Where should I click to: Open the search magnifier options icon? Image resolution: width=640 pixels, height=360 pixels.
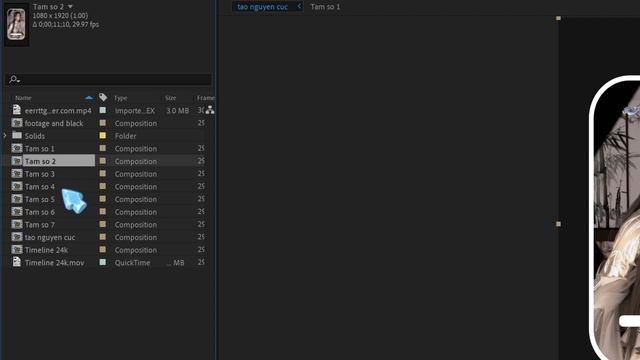14,79
